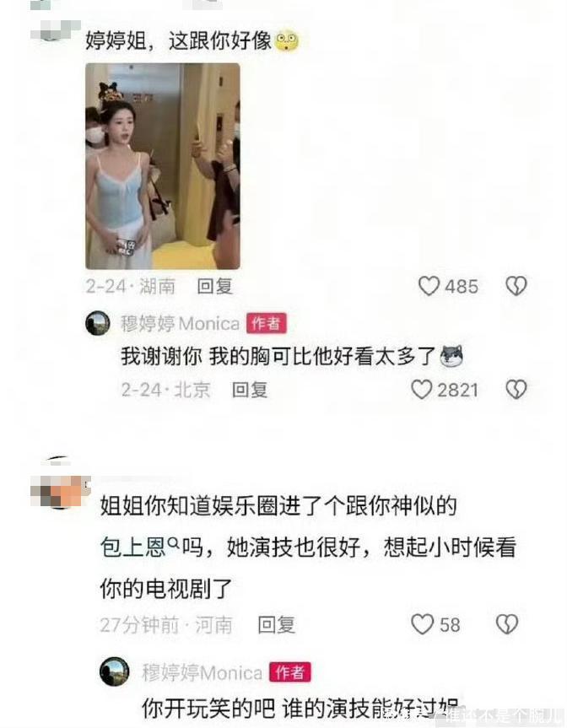This screenshot has height=728, width=567.
Task: Dislike the 河南 comment via broken heart
Action: (x=507, y=624)
